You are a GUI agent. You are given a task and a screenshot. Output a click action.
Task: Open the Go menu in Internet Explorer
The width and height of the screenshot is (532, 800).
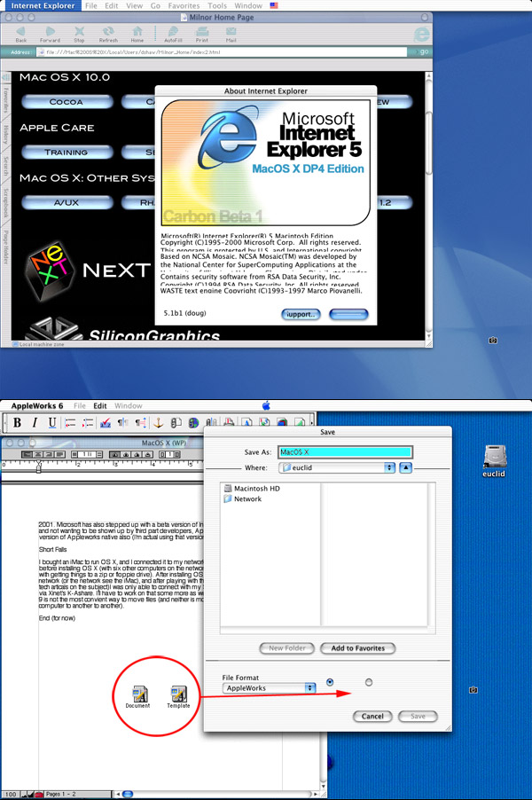coord(155,5)
